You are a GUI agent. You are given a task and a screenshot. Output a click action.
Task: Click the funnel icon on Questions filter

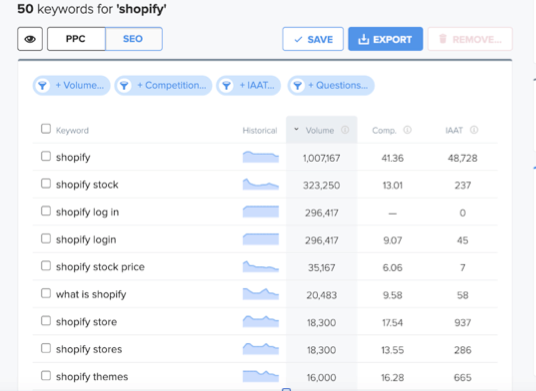point(297,85)
